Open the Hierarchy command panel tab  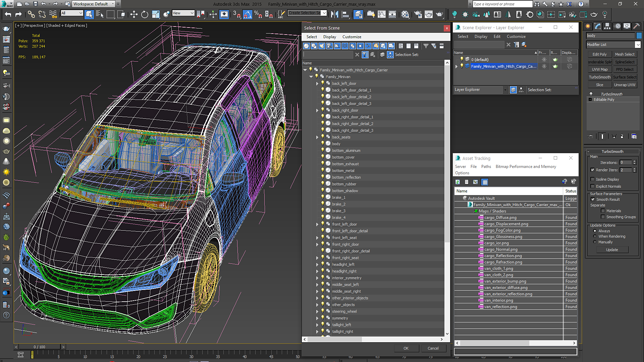pos(607,26)
